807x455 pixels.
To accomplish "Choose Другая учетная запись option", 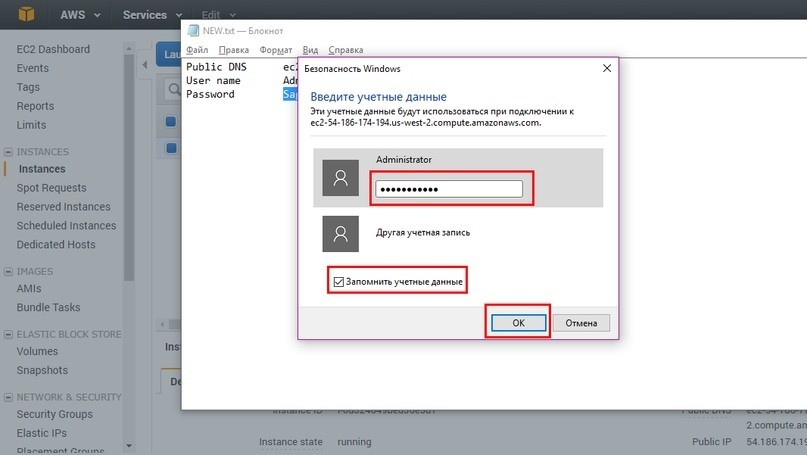I will pos(423,233).
